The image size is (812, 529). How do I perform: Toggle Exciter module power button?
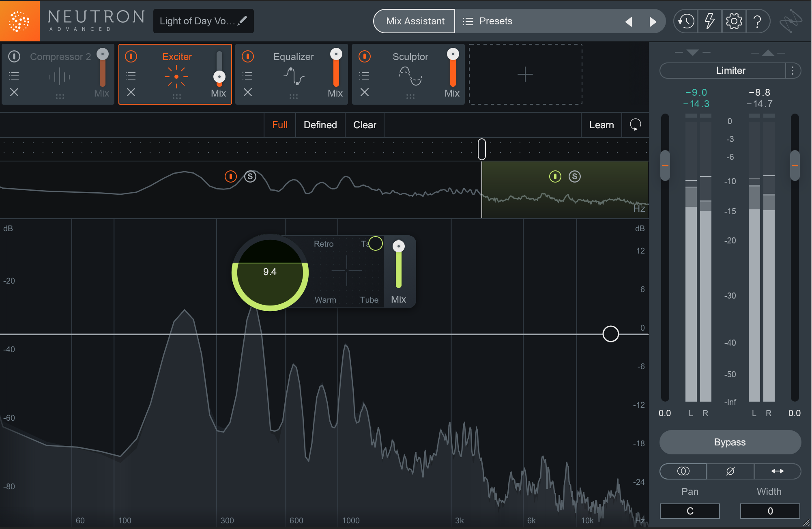pos(131,56)
